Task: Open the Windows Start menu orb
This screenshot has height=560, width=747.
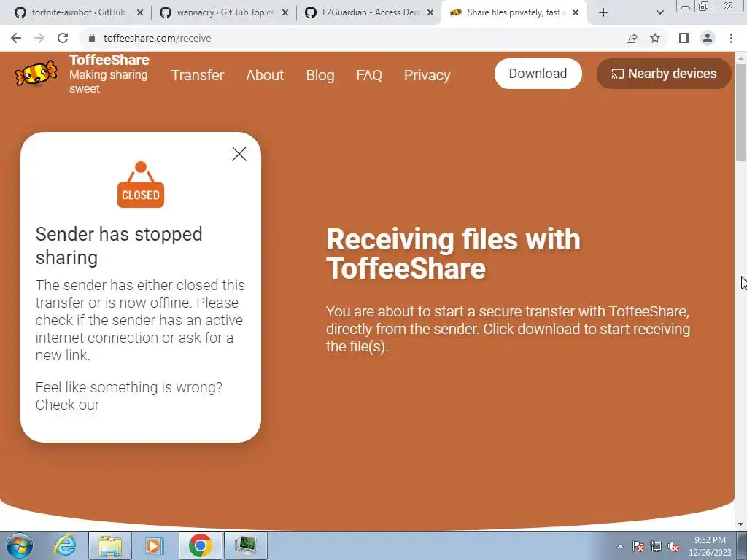Action: point(20,545)
